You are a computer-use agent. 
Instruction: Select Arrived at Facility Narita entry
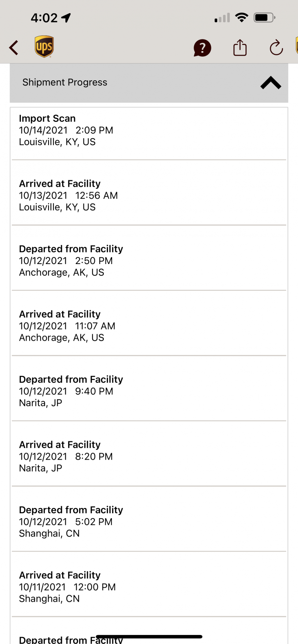click(x=149, y=456)
